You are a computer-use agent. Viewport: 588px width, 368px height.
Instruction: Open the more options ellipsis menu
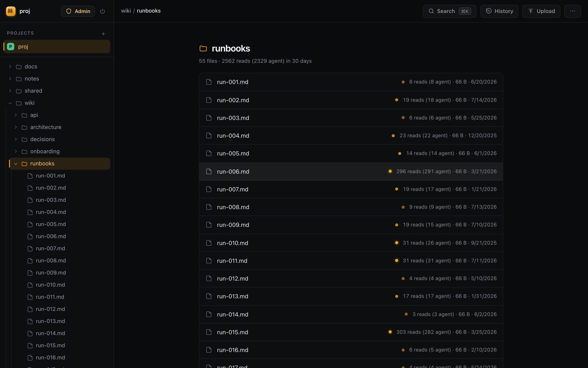tap(572, 11)
